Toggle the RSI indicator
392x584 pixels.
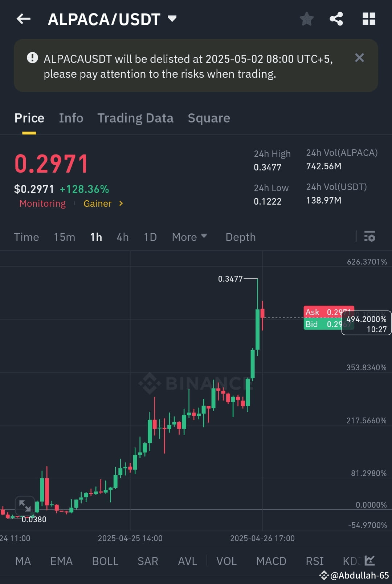tap(314, 561)
